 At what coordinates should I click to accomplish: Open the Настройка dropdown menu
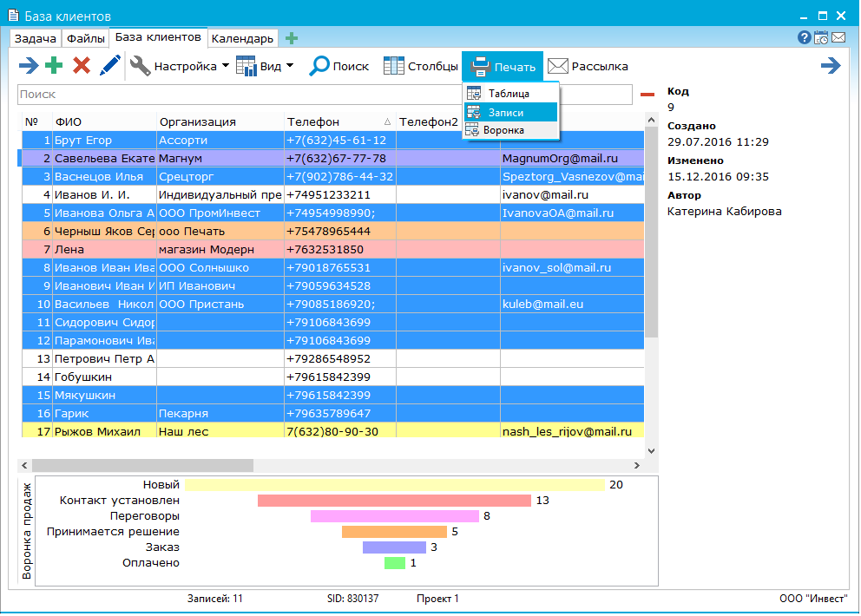click(x=180, y=66)
